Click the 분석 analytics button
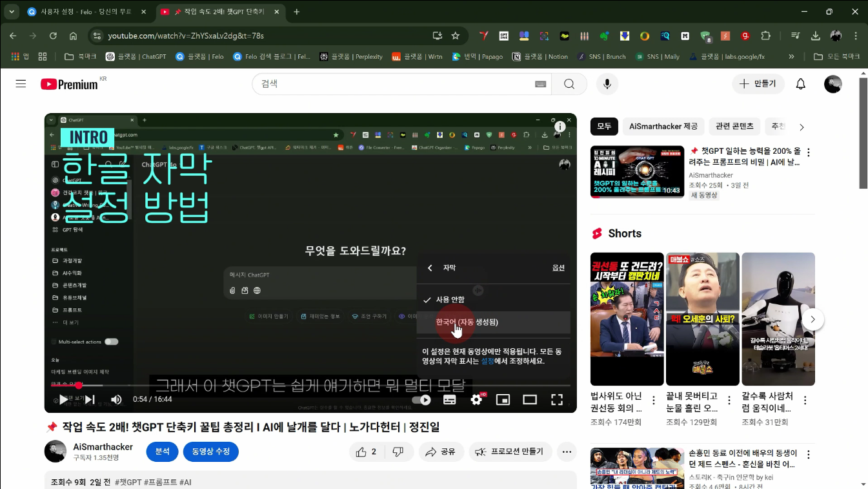The image size is (868, 489). (x=162, y=452)
